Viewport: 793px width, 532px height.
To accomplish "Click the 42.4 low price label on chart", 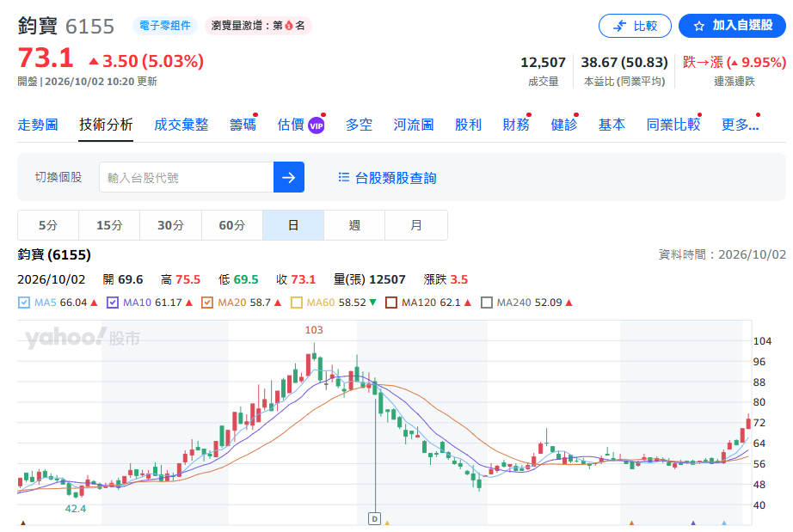I will click(76, 509).
